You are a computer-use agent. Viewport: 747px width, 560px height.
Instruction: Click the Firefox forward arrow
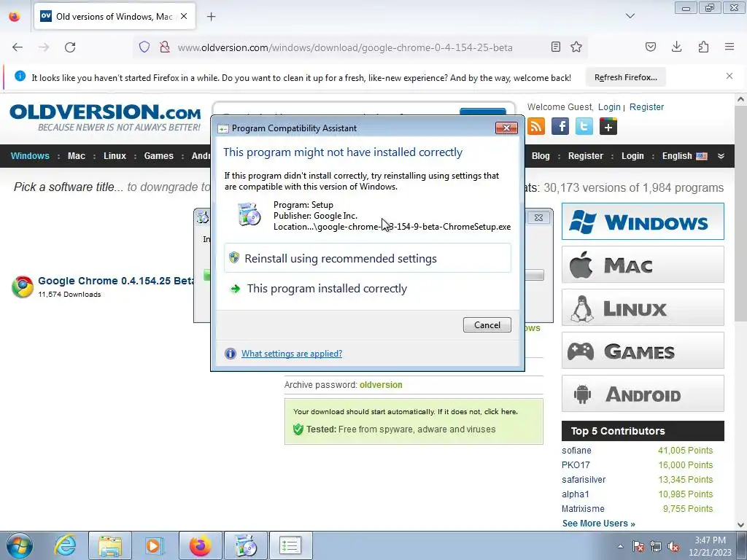(x=44, y=47)
